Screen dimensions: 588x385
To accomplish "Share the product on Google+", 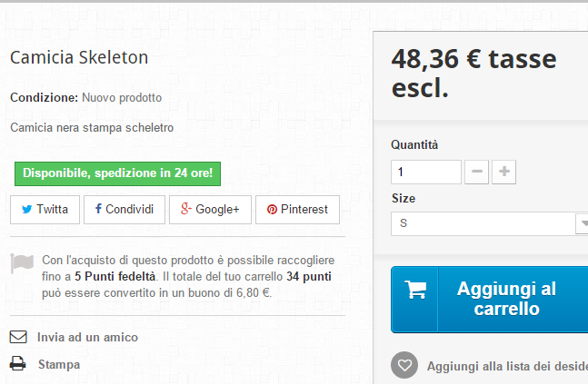I will click(209, 210).
